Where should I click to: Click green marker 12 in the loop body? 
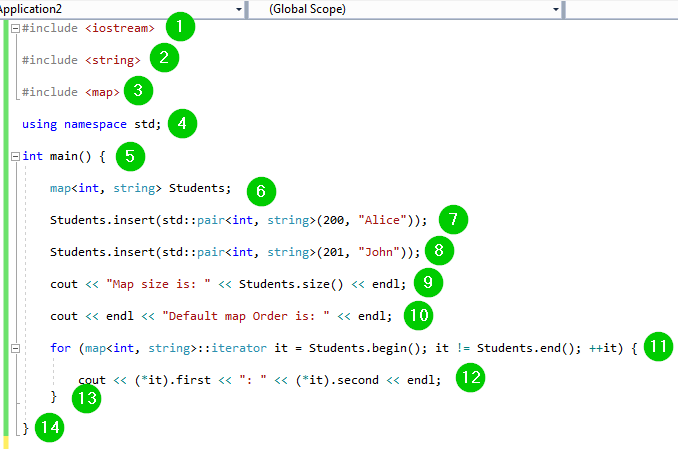tap(471, 378)
